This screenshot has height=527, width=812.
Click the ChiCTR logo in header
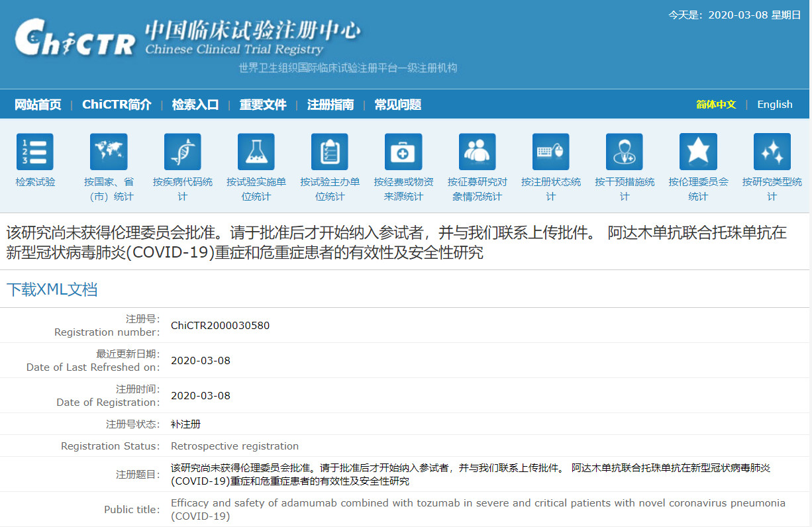coord(75,38)
